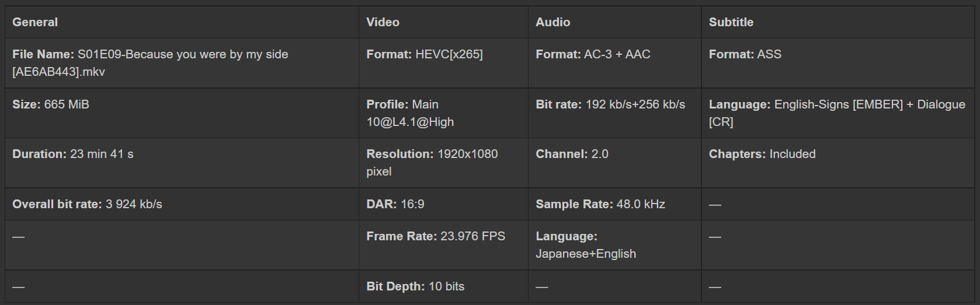Click the Size 665 MiB cell
The image size is (980, 305).
pos(51,104)
